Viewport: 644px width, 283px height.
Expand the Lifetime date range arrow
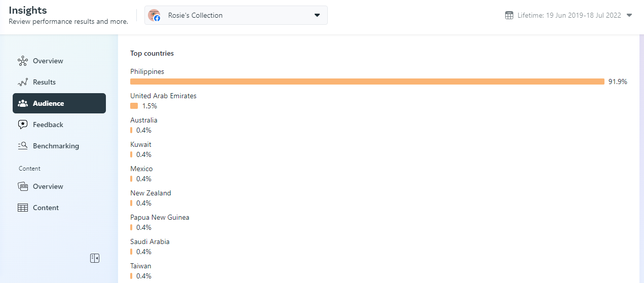(629, 15)
